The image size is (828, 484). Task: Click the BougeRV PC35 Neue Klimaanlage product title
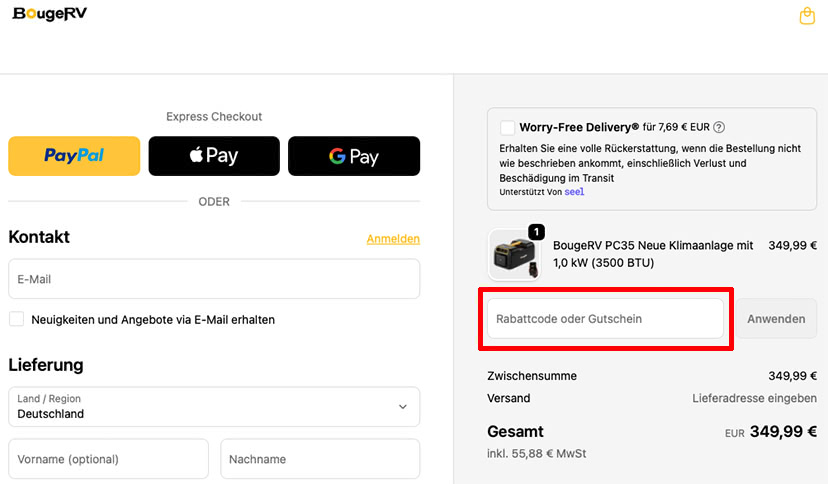coord(653,254)
